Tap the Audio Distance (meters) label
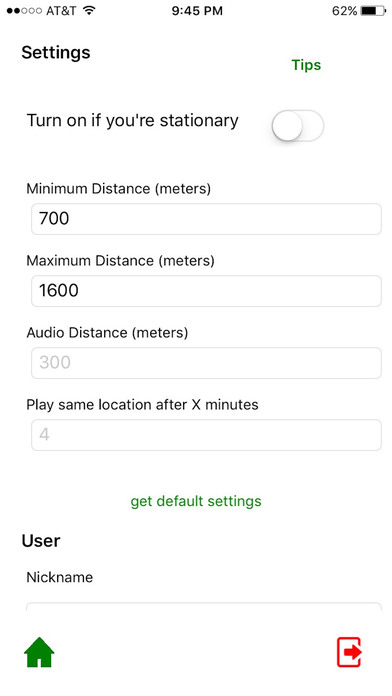Image resolution: width=392 pixels, height=696 pixels. [107, 332]
